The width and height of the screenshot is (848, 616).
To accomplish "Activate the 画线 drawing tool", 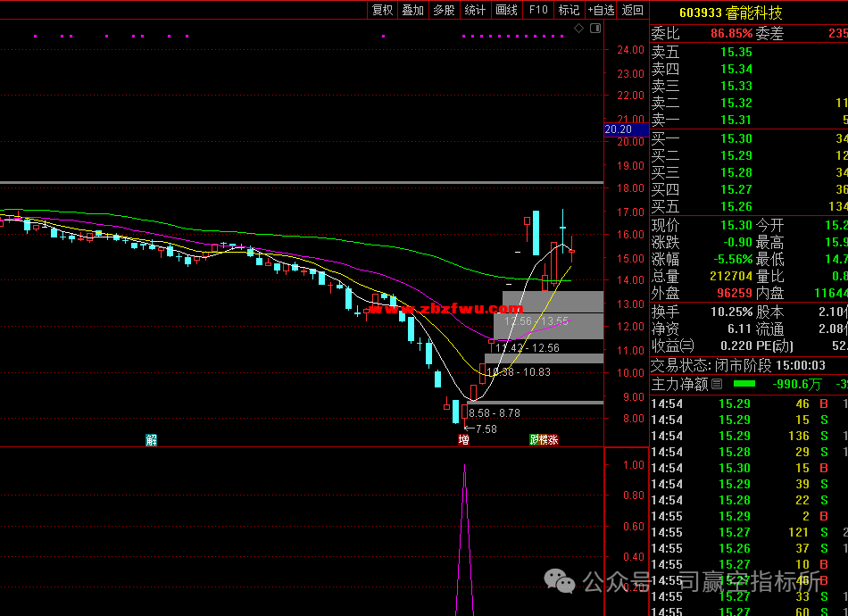I will tap(506, 10).
